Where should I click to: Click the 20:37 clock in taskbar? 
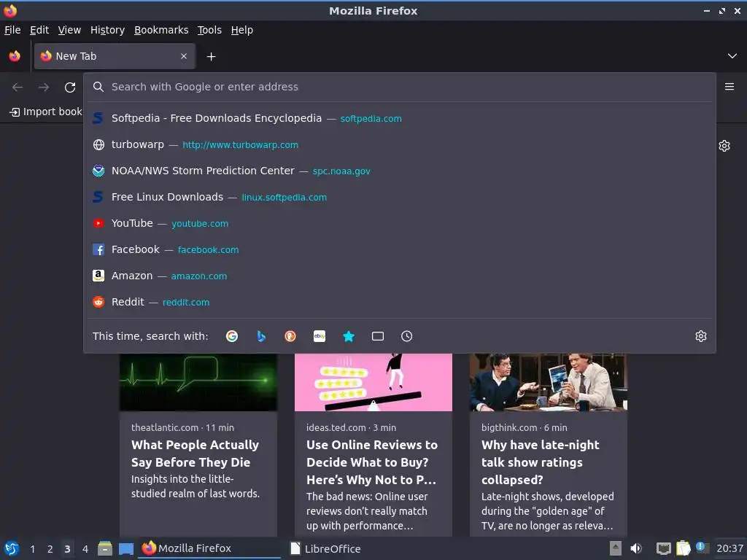pos(729,548)
